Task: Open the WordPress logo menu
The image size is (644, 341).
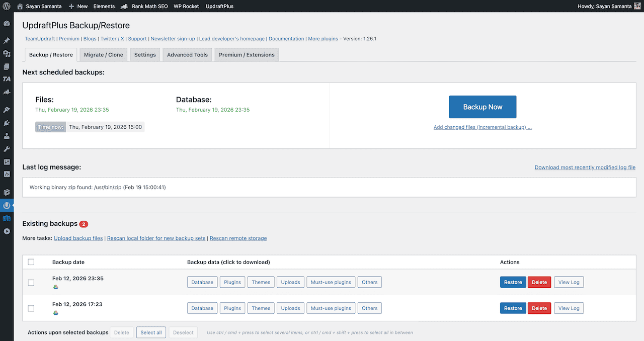Action: pos(7,6)
